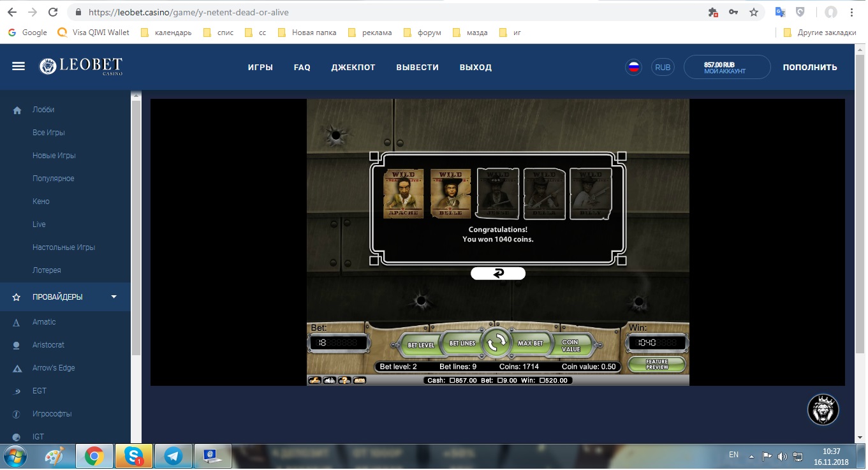
Task: Click the ПОПОЛНИТЬ deposit button
Action: [x=810, y=67]
